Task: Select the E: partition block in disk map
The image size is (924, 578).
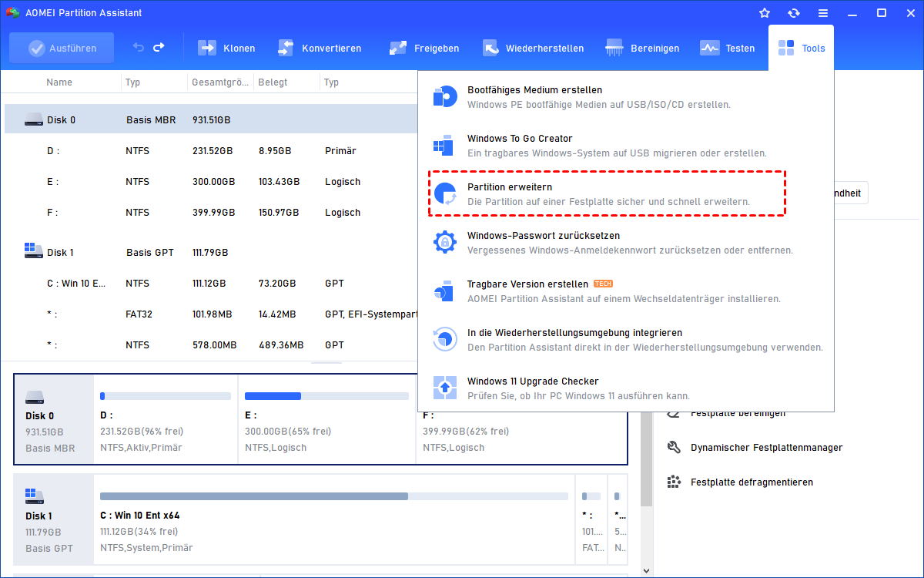Action: [326, 419]
